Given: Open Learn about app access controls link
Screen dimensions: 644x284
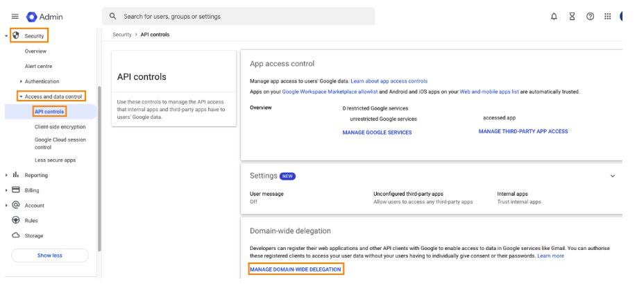Looking at the screenshot, I should (389, 81).
